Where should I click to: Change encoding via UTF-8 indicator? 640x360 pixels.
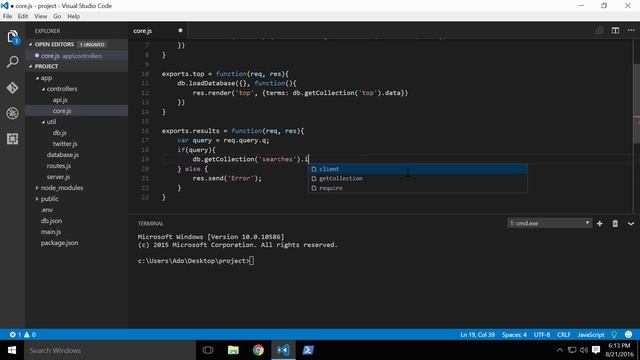542,334
